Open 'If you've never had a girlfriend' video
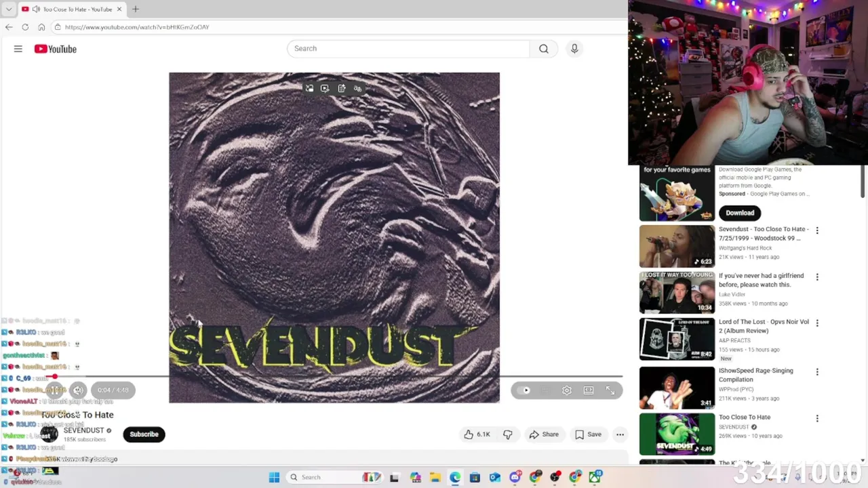This screenshot has height=488, width=868. [677, 293]
